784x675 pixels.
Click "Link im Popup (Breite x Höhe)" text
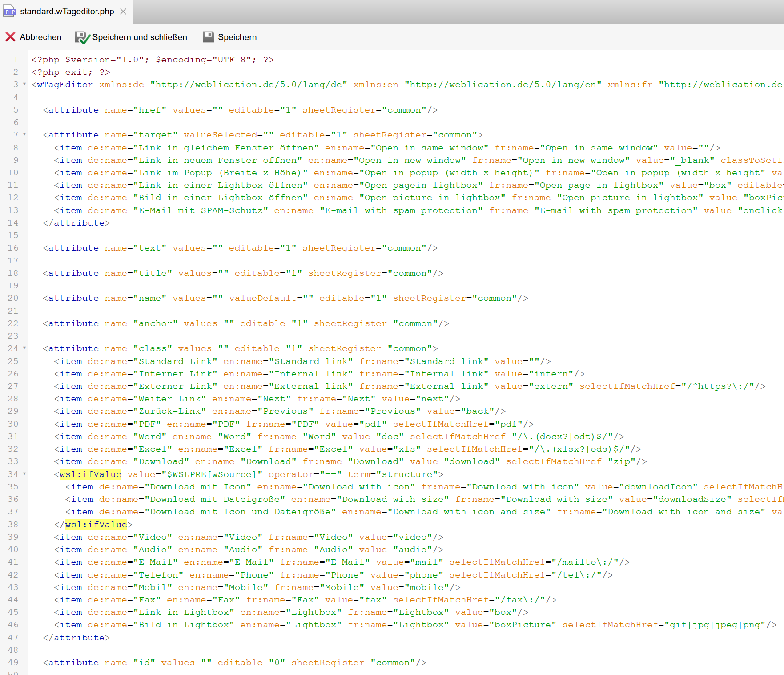[x=221, y=173]
